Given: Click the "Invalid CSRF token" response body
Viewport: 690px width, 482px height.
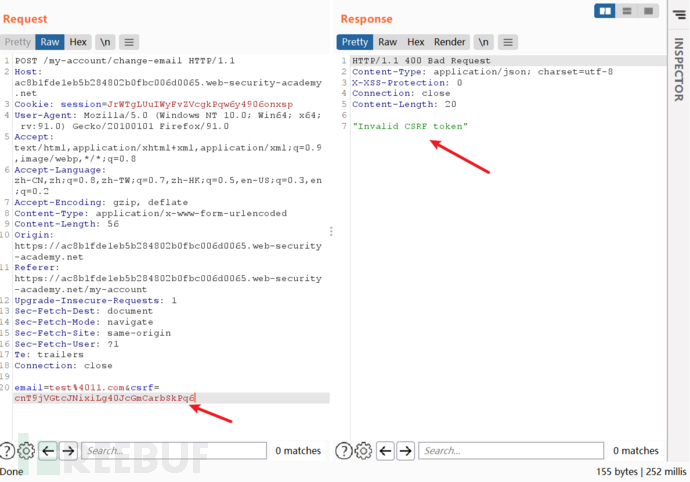Looking at the screenshot, I should (x=410, y=126).
